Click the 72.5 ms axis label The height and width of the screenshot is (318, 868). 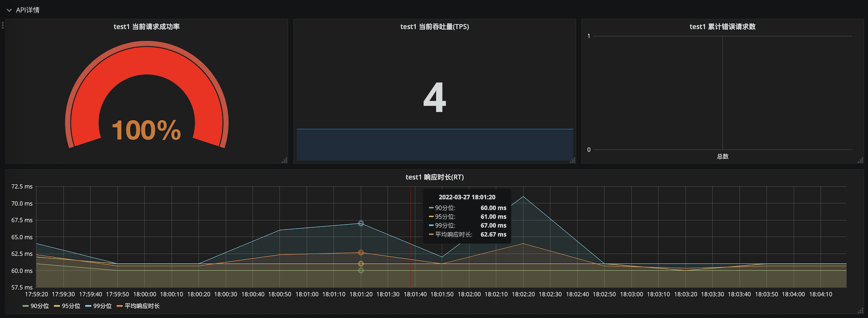pyautogui.click(x=22, y=187)
